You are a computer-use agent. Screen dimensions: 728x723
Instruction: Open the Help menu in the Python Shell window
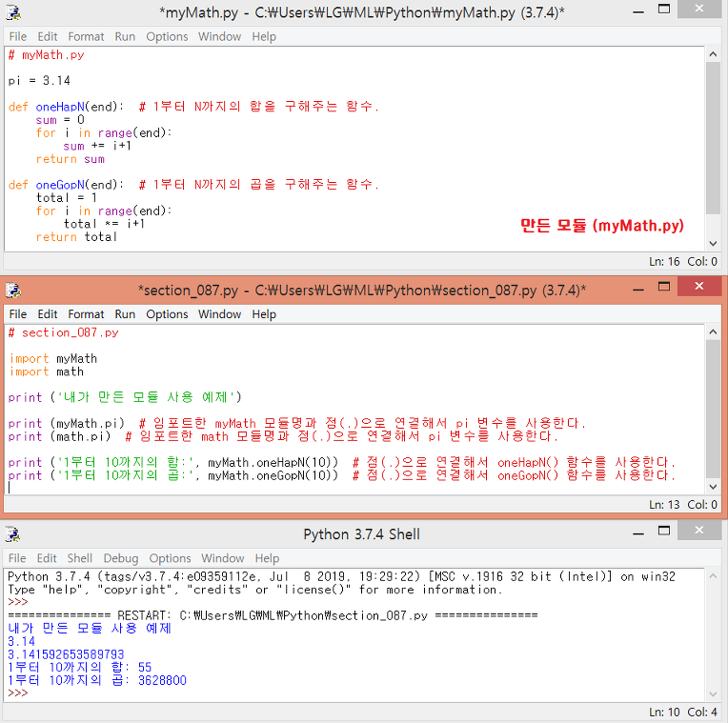(x=267, y=558)
